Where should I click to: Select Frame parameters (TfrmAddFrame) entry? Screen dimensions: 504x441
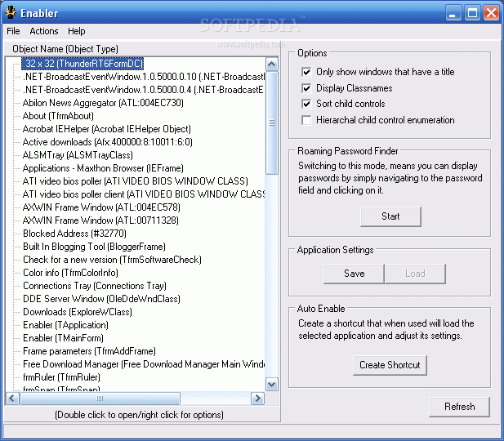click(89, 351)
